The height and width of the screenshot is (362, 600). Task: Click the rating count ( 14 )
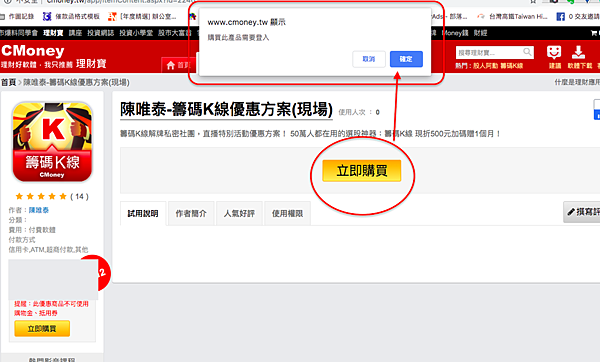tap(80, 196)
